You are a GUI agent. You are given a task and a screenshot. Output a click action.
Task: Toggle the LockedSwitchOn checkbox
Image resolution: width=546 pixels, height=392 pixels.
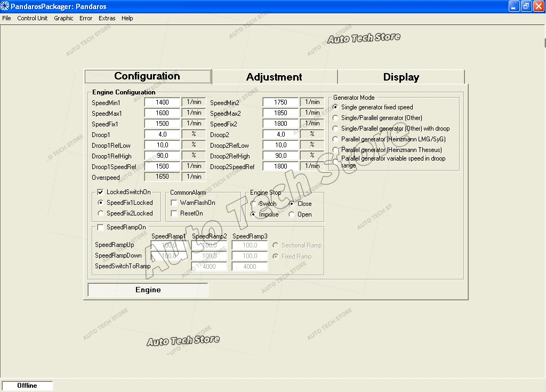[100, 192]
